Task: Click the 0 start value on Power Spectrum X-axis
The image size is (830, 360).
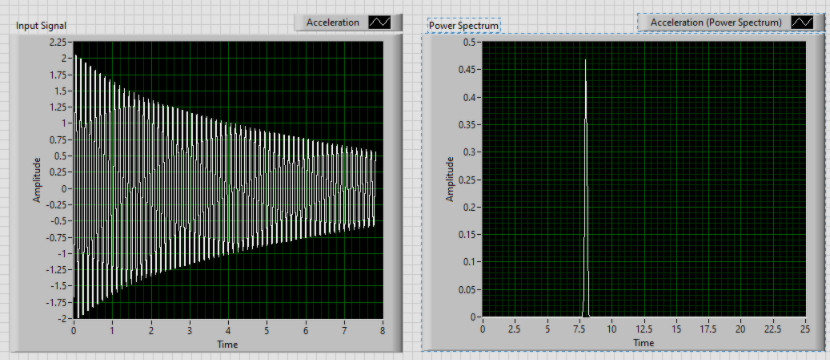Action: pos(483,328)
